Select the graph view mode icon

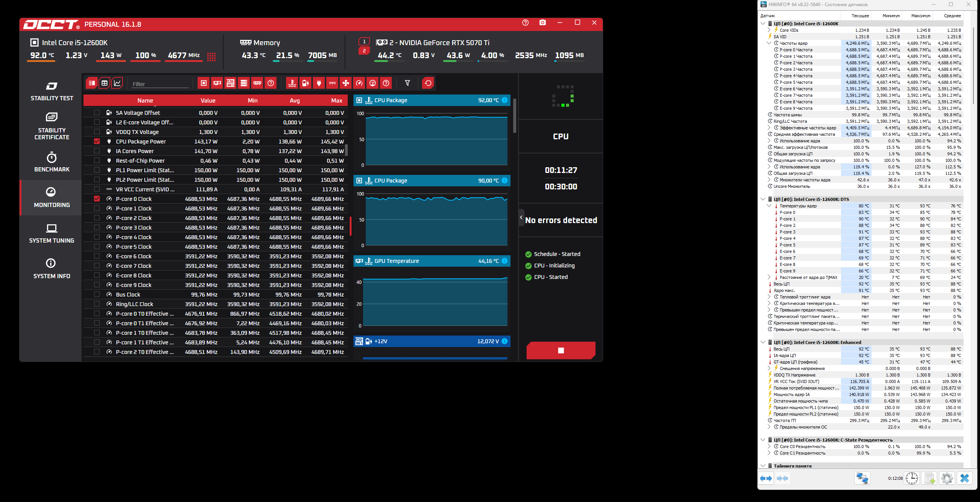click(x=117, y=83)
